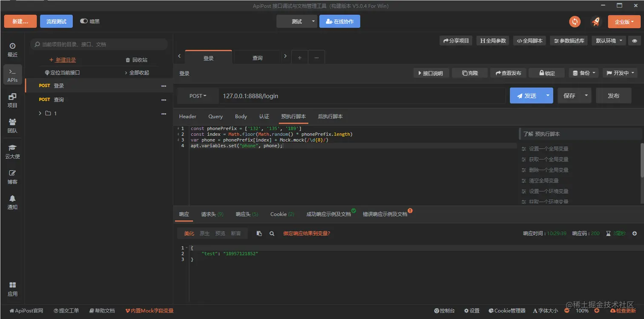This screenshot has height=319, width=644.
Task: Click the 发送 send button
Action: pos(526,96)
